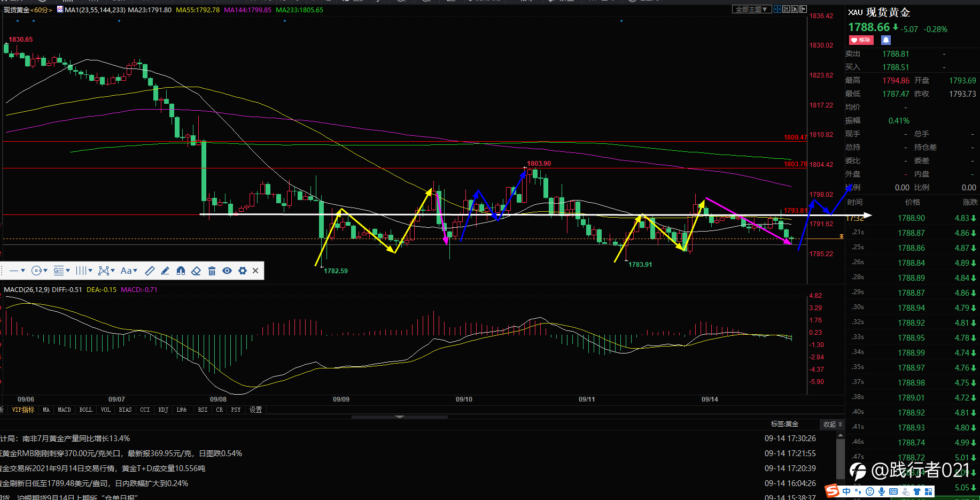Image resolution: width=980 pixels, height=500 pixels.
Task: Select the CCI indicator tab
Action: coord(145,410)
